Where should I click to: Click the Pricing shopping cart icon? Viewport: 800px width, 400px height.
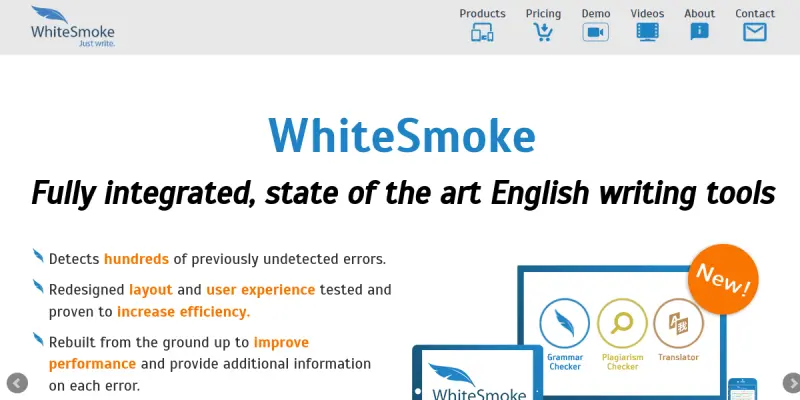click(x=543, y=32)
